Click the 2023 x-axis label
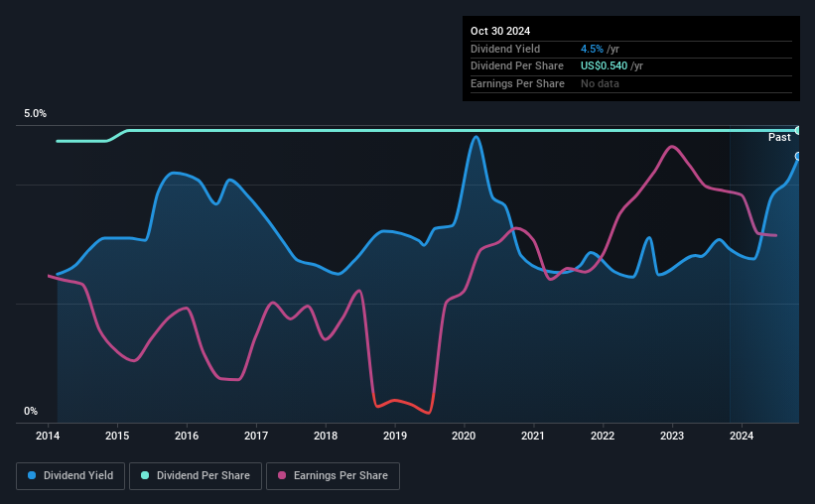This screenshot has width=815, height=504. tap(672, 436)
